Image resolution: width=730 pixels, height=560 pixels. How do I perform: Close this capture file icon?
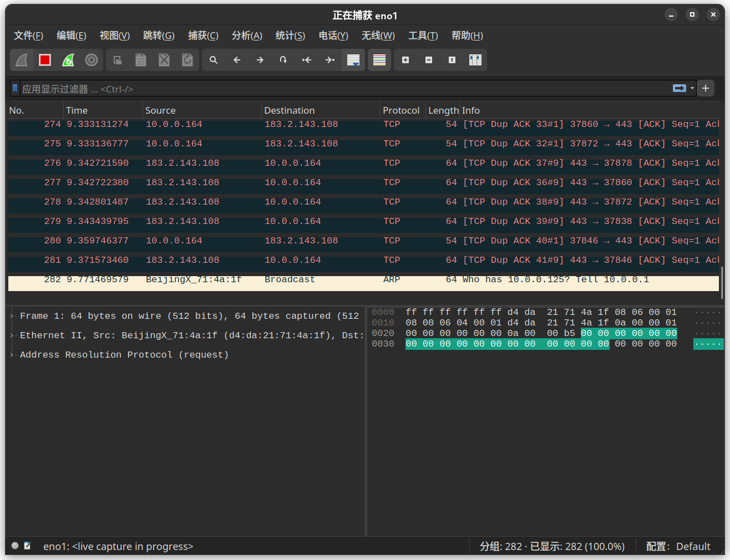pos(164,60)
